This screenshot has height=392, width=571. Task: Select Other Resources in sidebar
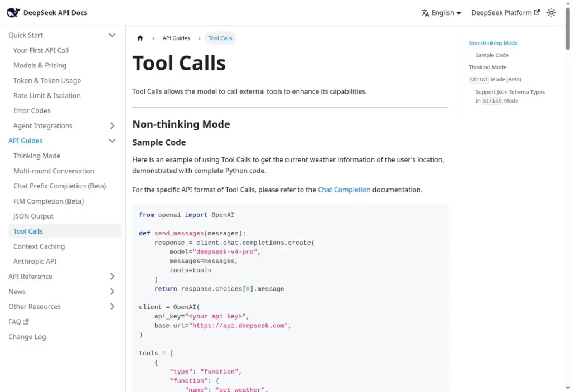[35, 307]
